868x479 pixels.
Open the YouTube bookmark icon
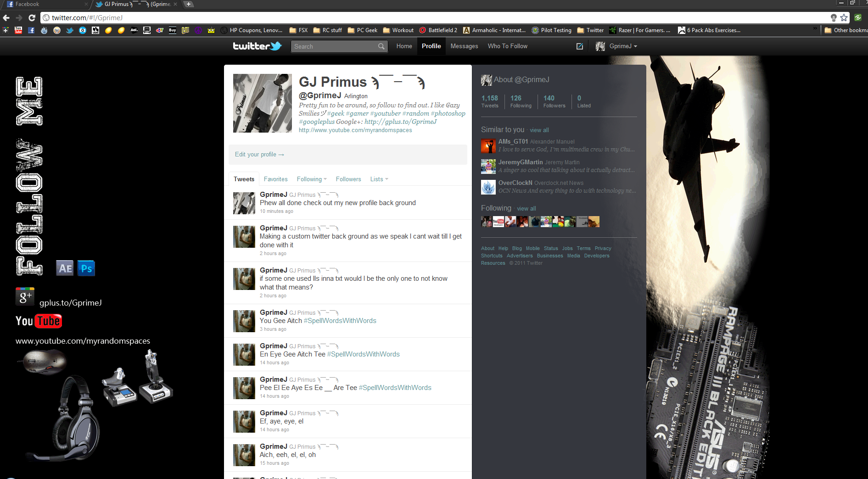coord(18,30)
